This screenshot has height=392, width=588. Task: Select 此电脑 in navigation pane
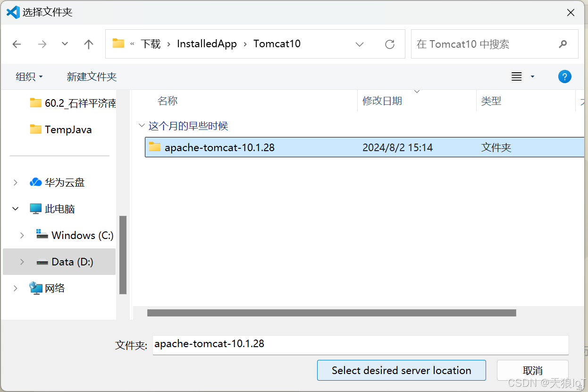click(52, 209)
